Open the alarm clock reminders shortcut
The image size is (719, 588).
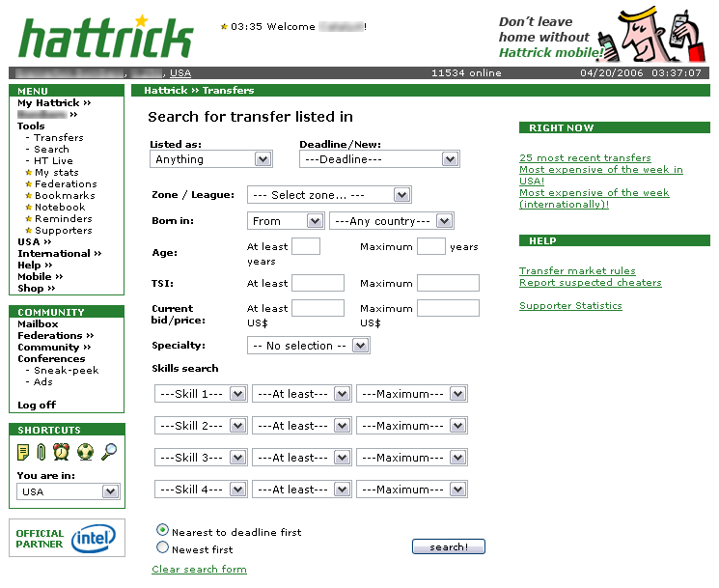62,452
